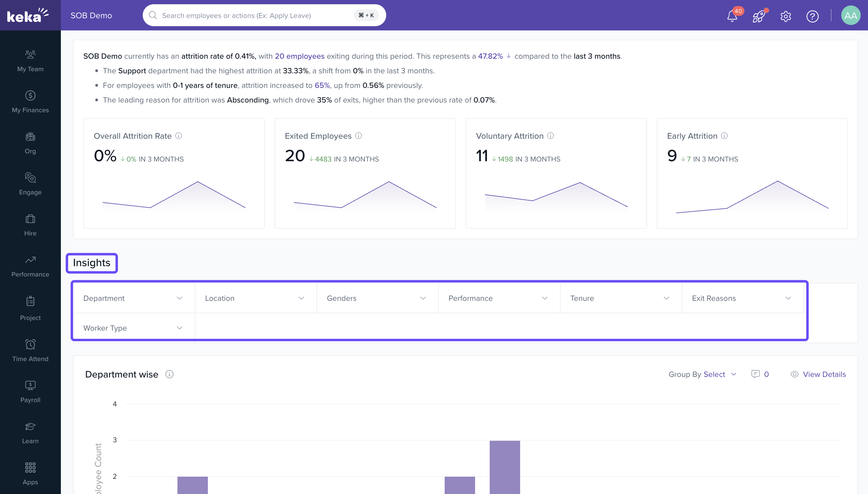Click the View Details link

tap(824, 374)
